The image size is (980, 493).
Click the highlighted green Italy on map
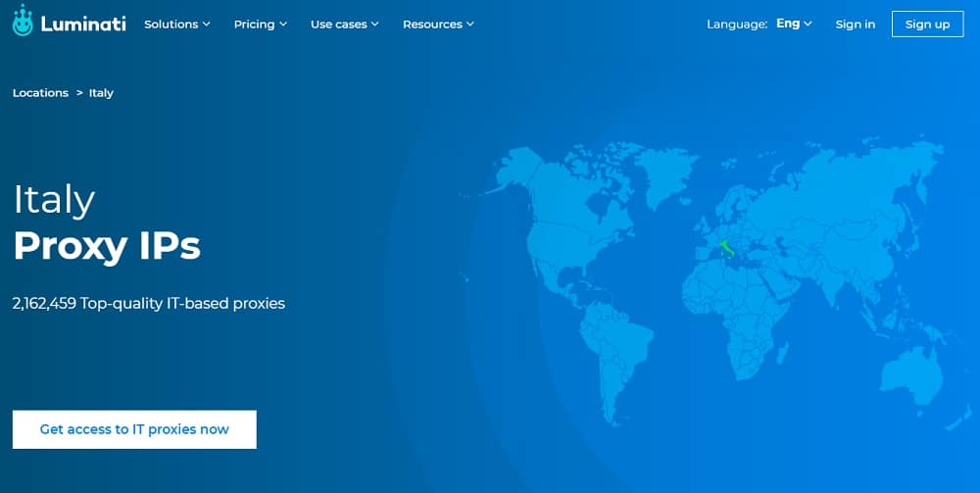726,249
